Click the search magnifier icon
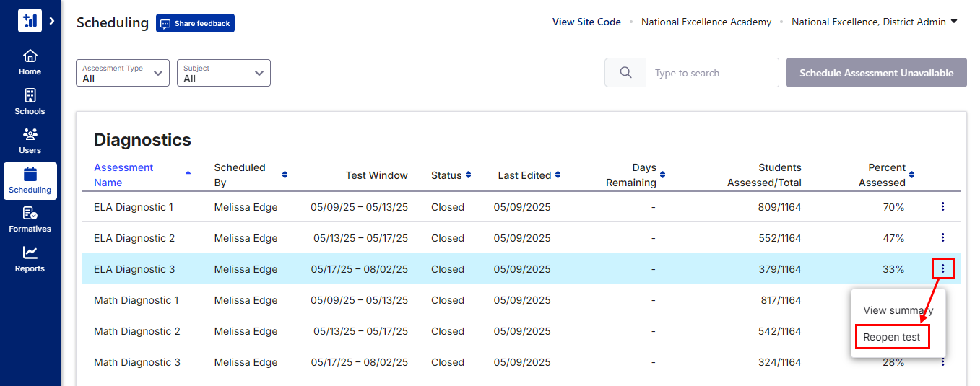 [625, 73]
